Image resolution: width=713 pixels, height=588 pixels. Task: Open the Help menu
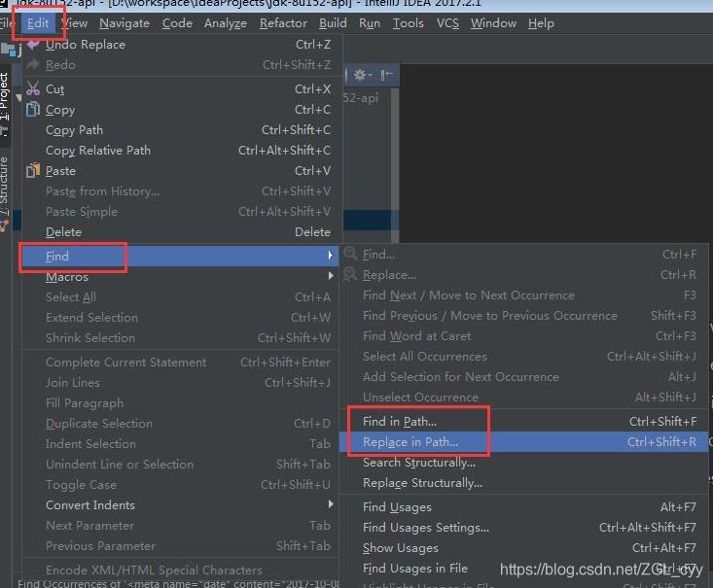541,23
